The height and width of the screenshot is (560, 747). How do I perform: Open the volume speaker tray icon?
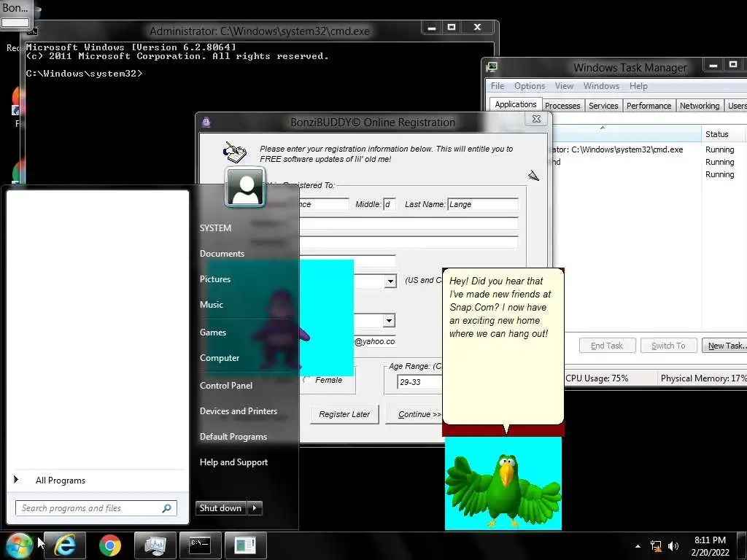673,546
